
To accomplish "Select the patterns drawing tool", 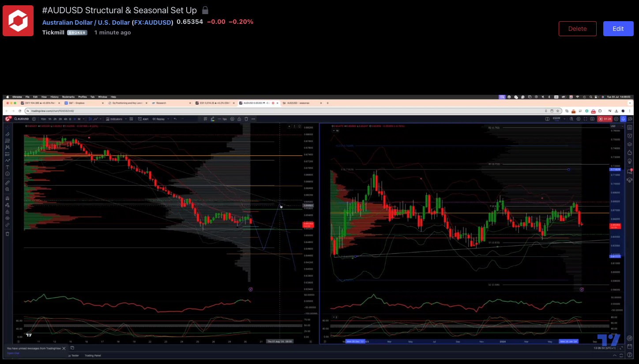I will click(x=8, y=147).
